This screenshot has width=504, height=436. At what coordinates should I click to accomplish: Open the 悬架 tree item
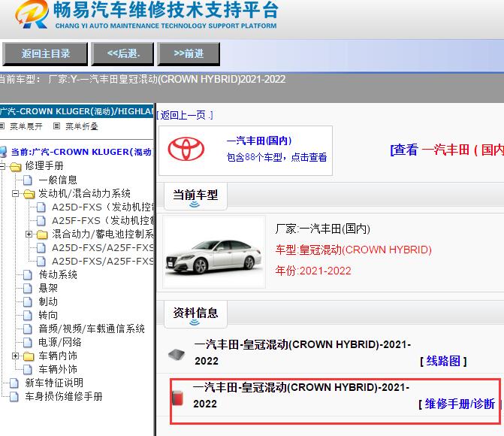[x=48, y=288]
